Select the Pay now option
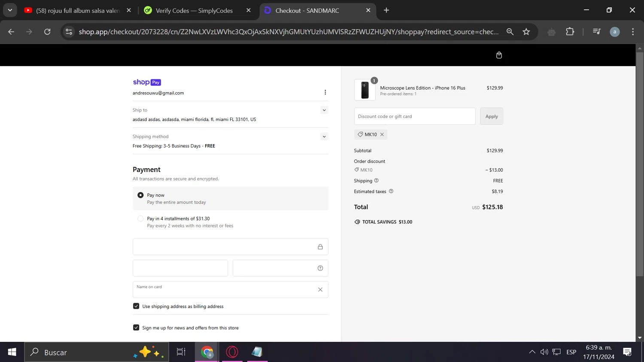This screenshot has width=644, height=362. point(140,195)
